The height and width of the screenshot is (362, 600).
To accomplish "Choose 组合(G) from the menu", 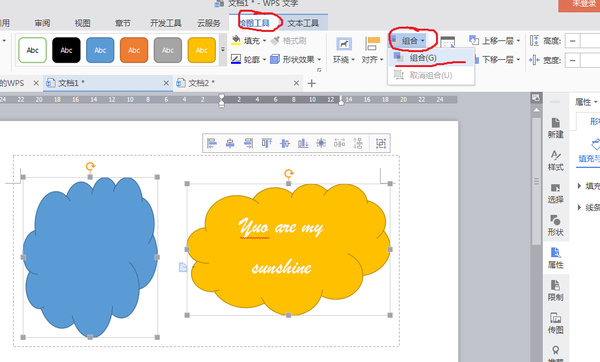I will coord(431,58).
